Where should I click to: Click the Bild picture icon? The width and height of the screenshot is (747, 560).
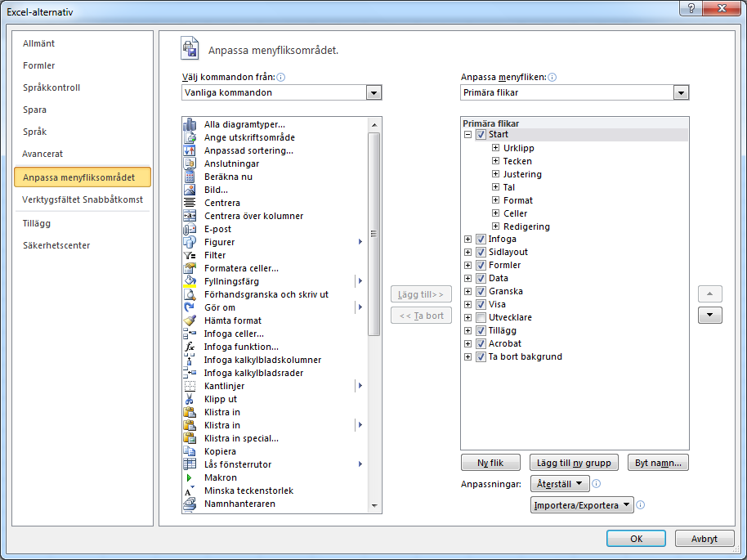190,190
